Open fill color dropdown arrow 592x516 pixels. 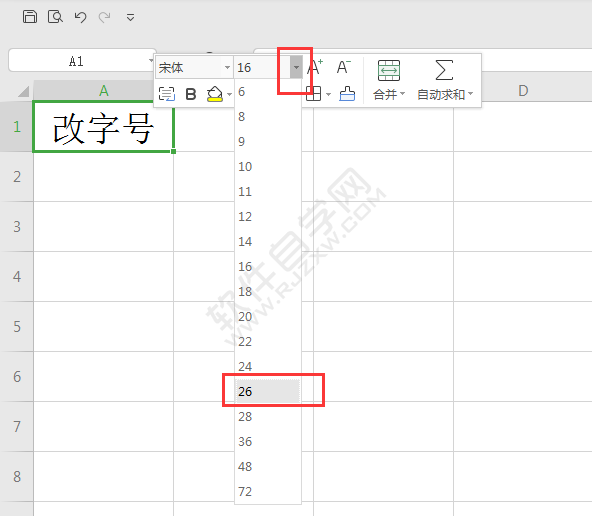tap(229, 94)
